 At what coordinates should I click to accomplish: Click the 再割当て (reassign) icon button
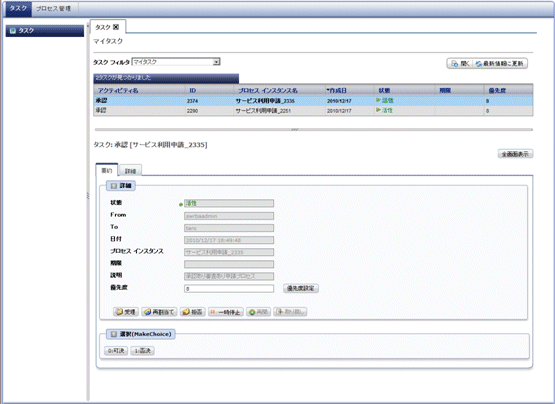pyautogui.click(x=159, y=312)
